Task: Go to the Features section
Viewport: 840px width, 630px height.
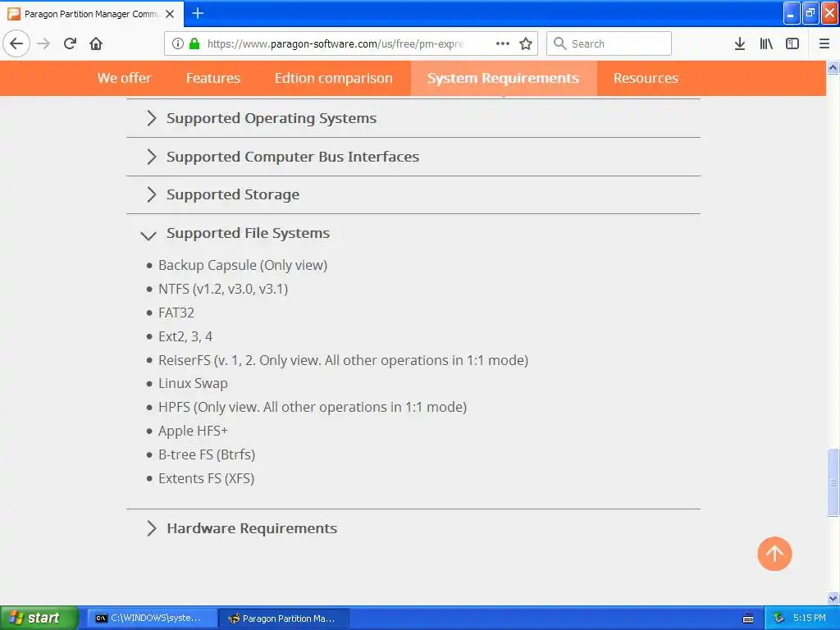Action: pos(213,78)
